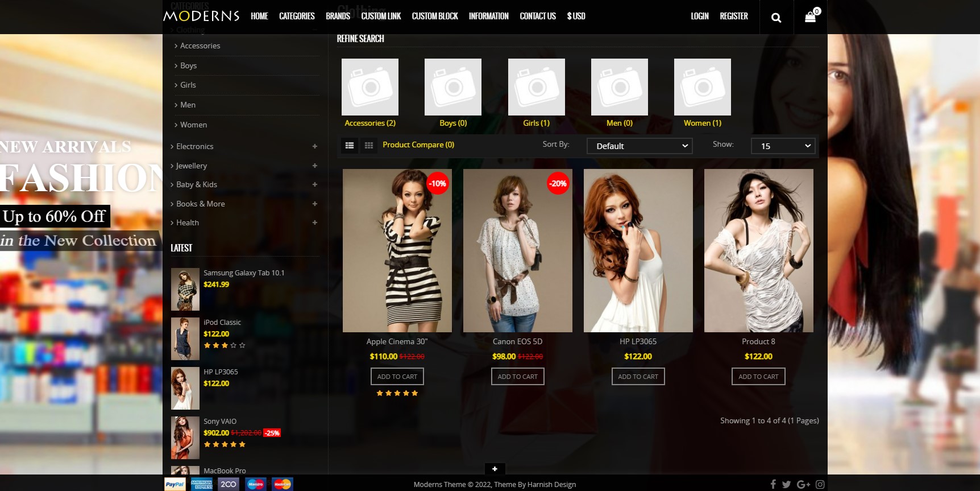Click the MasterCard payment icon
980x491 pixels.
[x=283, y=484]
